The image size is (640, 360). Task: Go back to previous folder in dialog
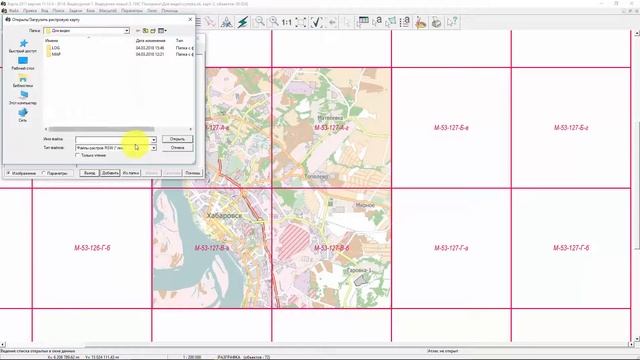click(x=138, y=31)
